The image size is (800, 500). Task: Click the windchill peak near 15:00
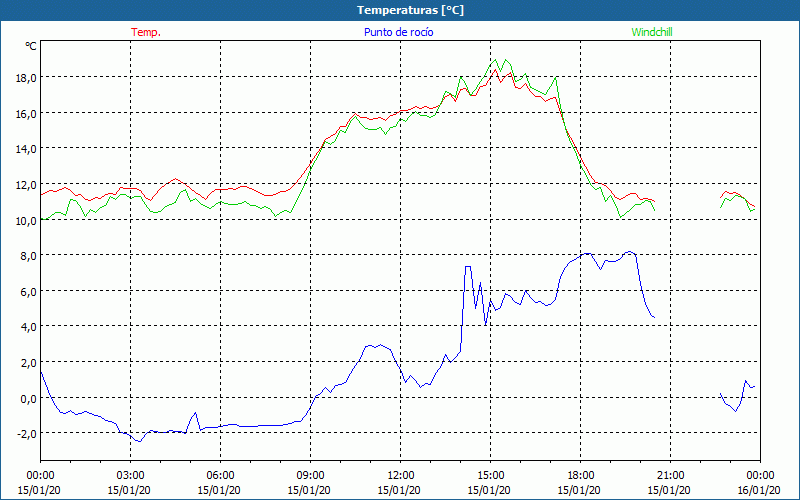pyautogui.click(x=494, y=60)
